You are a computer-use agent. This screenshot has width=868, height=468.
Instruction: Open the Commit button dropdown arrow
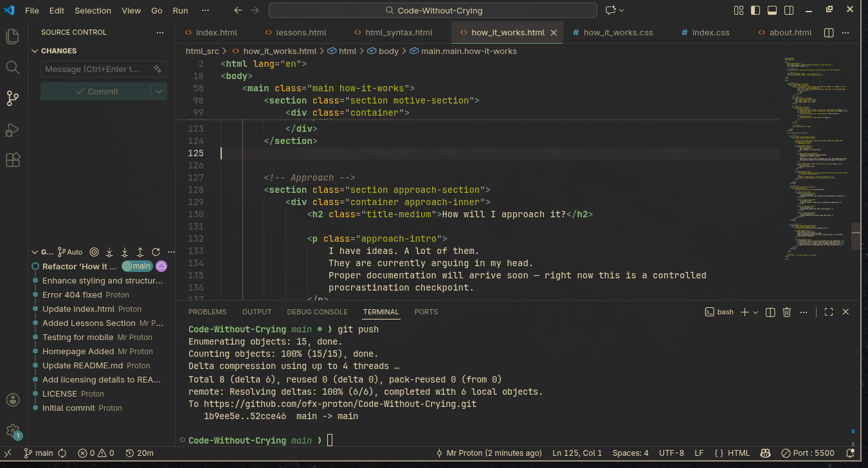tap(159, 91)
